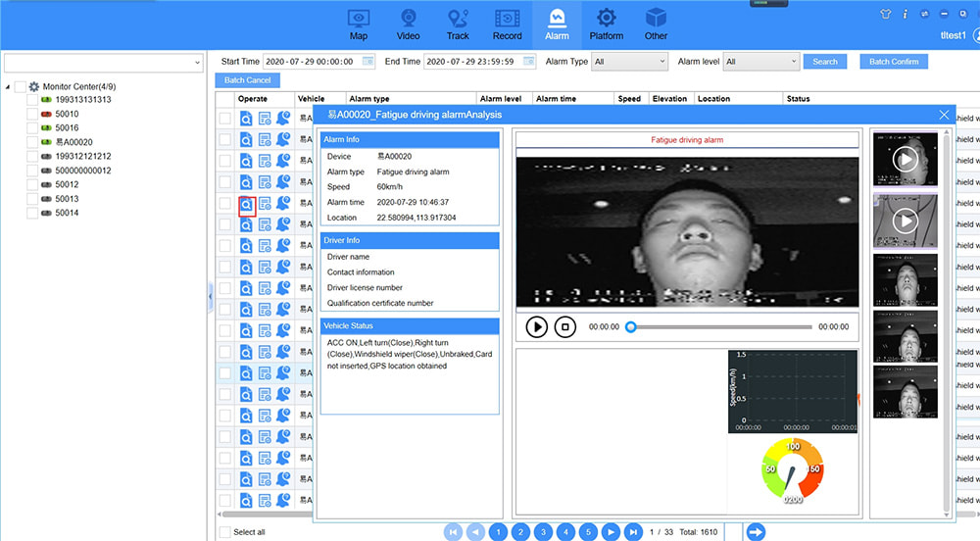Click the blue go arrow button at bottom

[756, 531]
